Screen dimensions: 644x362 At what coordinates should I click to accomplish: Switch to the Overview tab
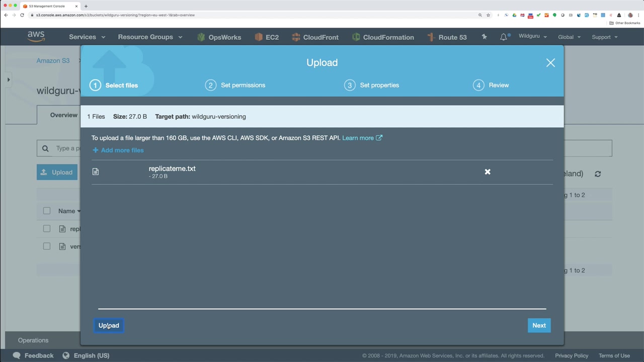coord(63,115)
